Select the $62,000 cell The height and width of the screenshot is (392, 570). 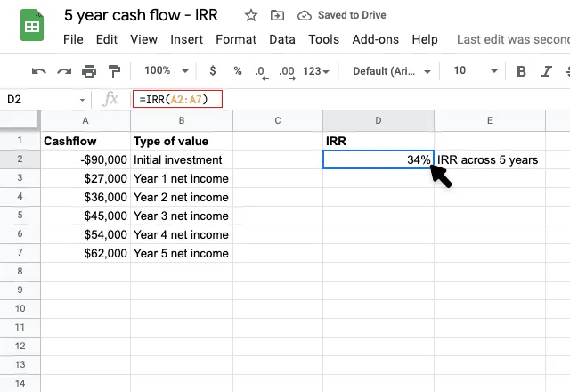(x=85, y=253)
